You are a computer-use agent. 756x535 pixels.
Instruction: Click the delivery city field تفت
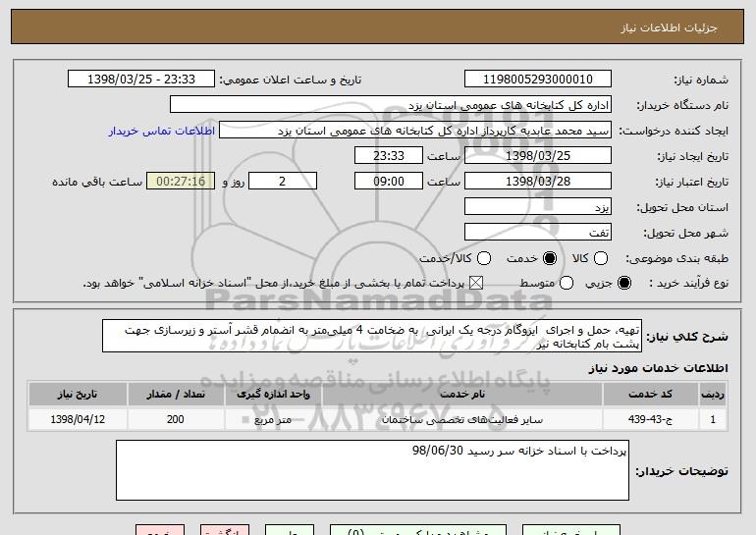tap(536, 233)
